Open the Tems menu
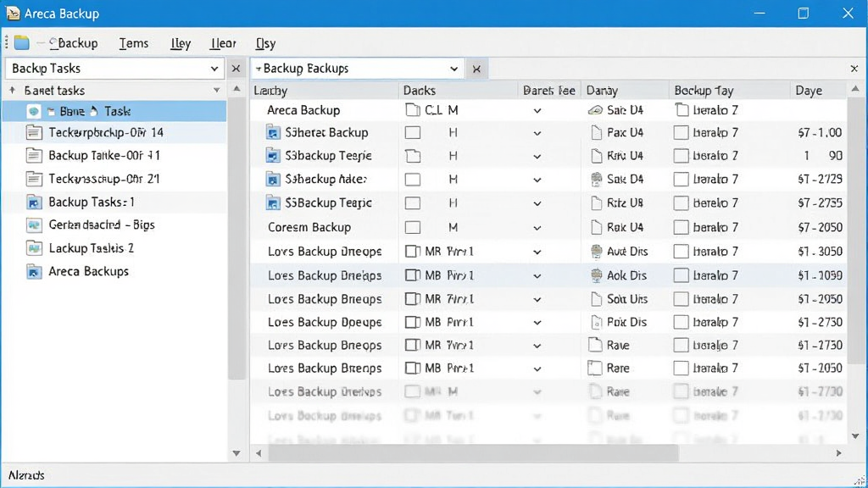Image resolution: width=868 pixels, height=488 pixels. 134,43
